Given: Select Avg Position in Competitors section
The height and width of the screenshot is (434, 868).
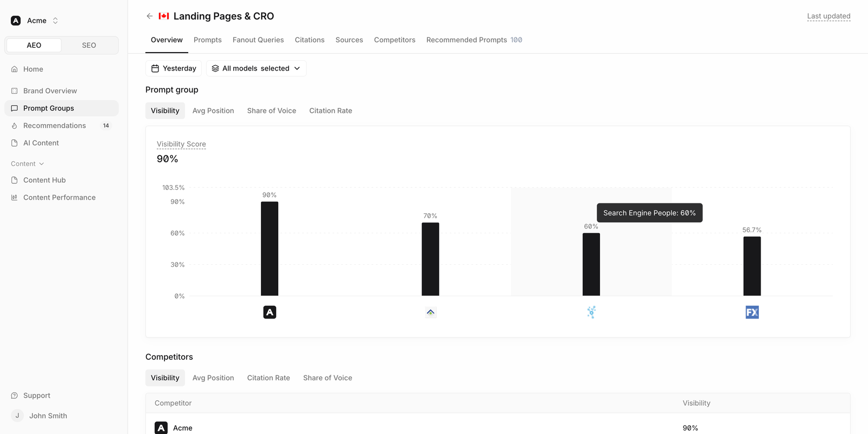Looking at the screenshot, I should coord(213,378).
